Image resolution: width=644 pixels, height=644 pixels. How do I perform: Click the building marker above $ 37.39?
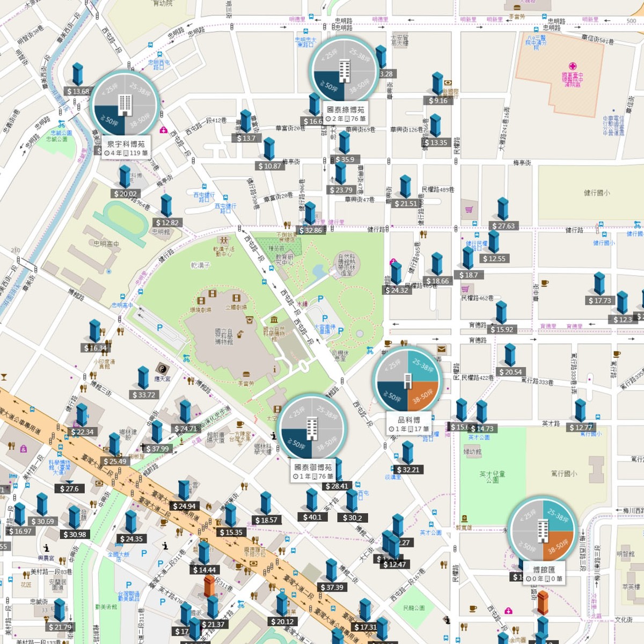point(331,570)
